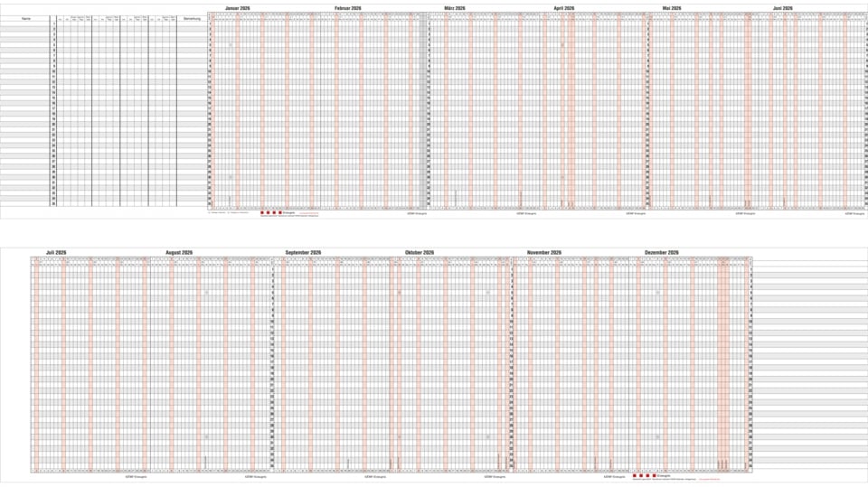Select the November 2026 month heading
This screenshot has height=487, width=868.
[544, 252]
